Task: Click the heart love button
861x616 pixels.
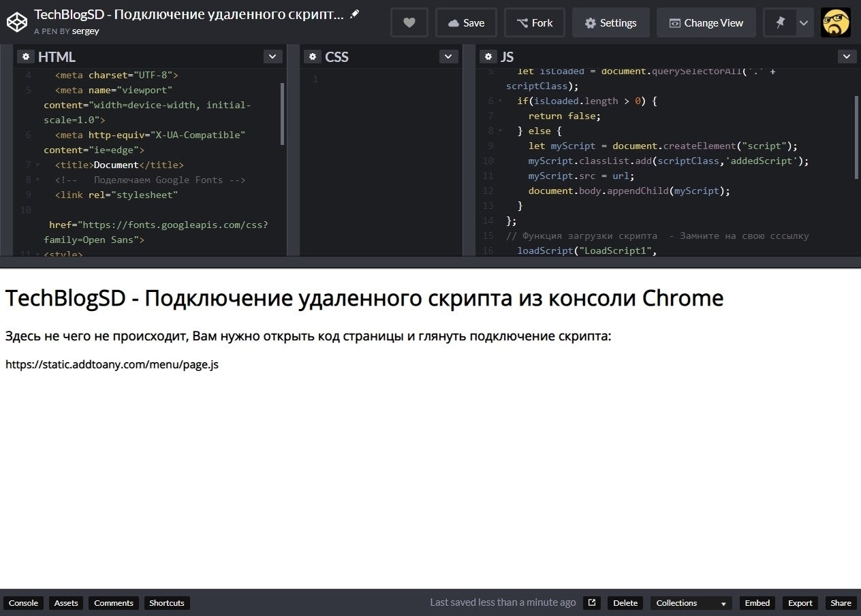Action: point(409,22)
